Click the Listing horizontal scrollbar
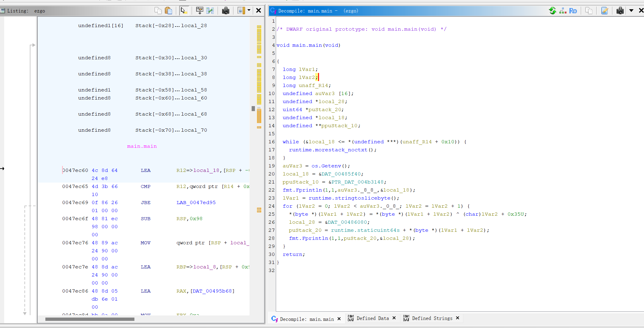This screenshot has height=328, width=644. pyautogui.click(x=90, y=319)
